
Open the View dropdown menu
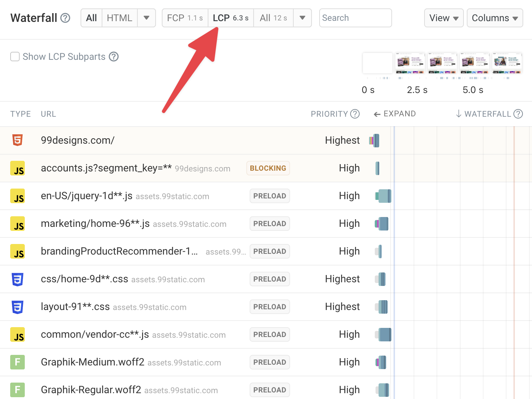point(444,18)
